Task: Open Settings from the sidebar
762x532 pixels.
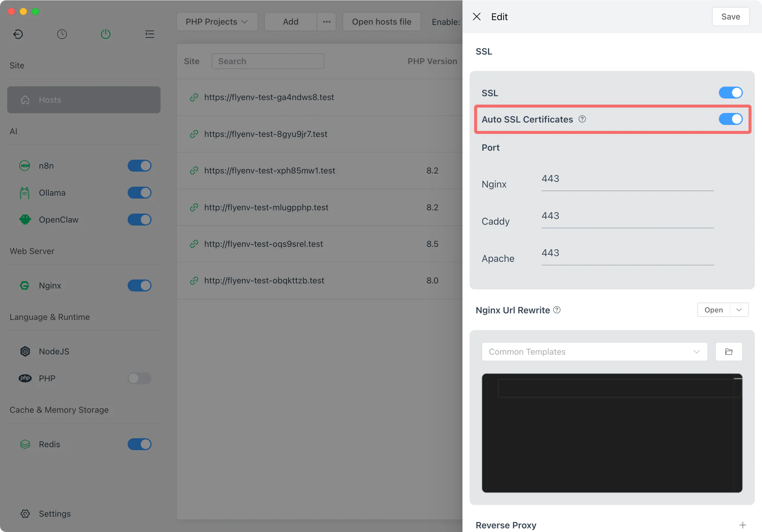Action: (54, 513)
